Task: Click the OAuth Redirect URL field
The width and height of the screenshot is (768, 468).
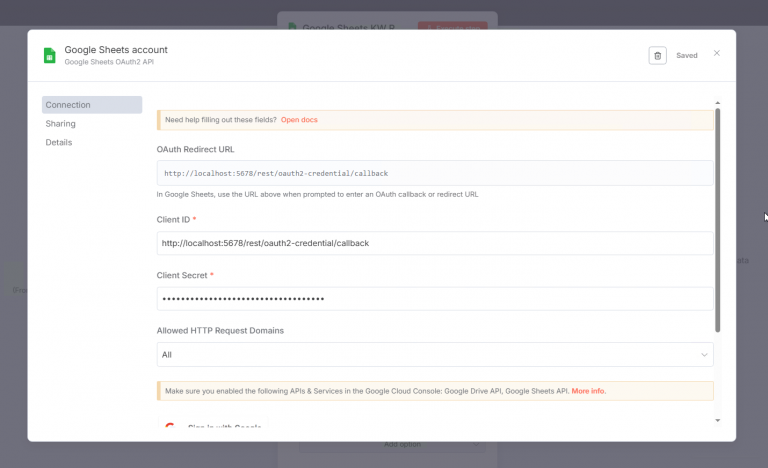Action: point(435,173)
